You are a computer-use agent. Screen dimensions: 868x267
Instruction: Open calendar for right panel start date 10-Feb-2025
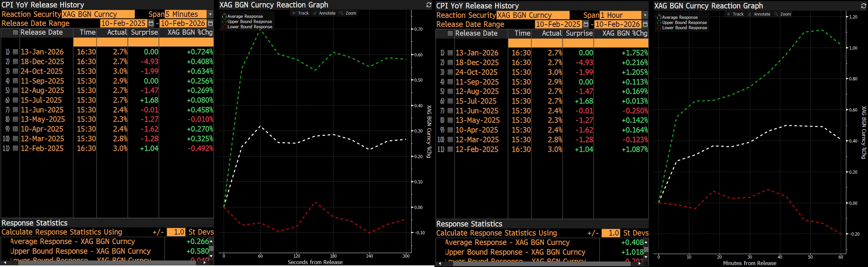(x=586, y=24)
